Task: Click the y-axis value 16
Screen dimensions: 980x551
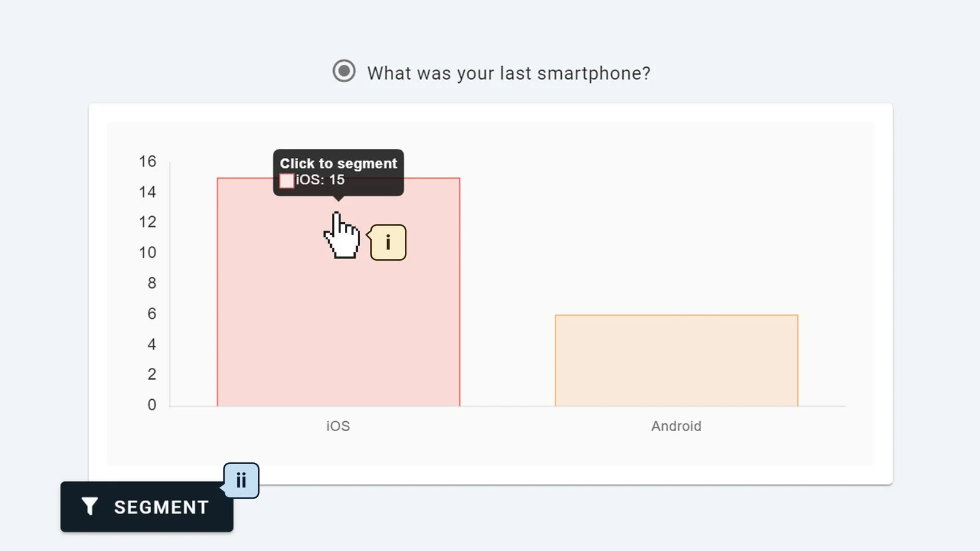Action: point(148,161)
